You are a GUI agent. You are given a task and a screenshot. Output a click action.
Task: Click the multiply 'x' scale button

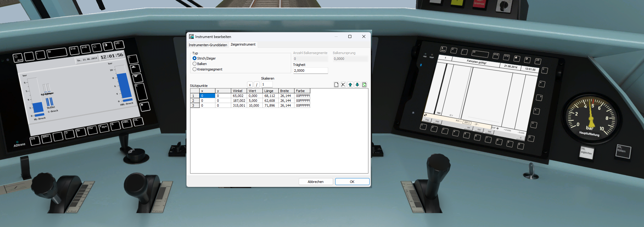(x=250, y=84)
